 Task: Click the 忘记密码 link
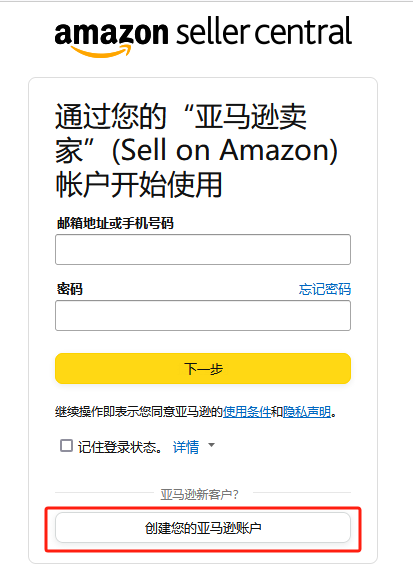tap(325, 289)
